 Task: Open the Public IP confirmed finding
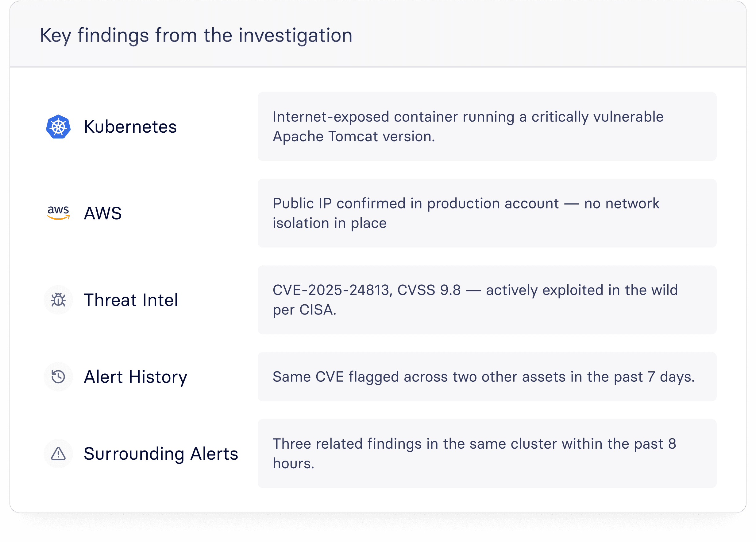(487, 213)
